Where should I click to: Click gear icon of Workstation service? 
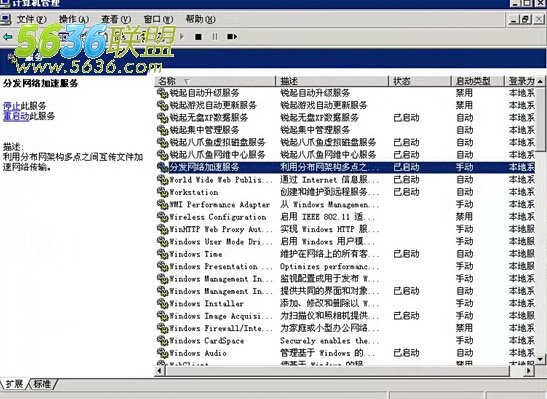163,192
